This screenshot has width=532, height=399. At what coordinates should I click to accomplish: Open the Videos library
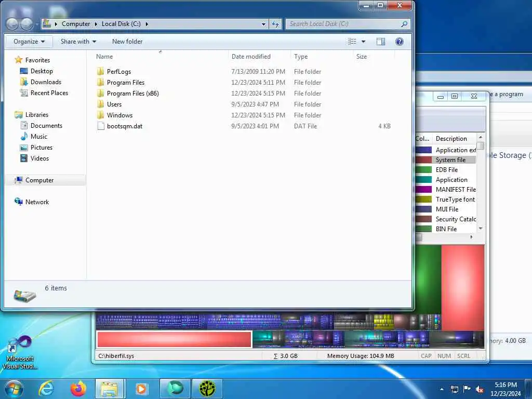tap(39, 158)
